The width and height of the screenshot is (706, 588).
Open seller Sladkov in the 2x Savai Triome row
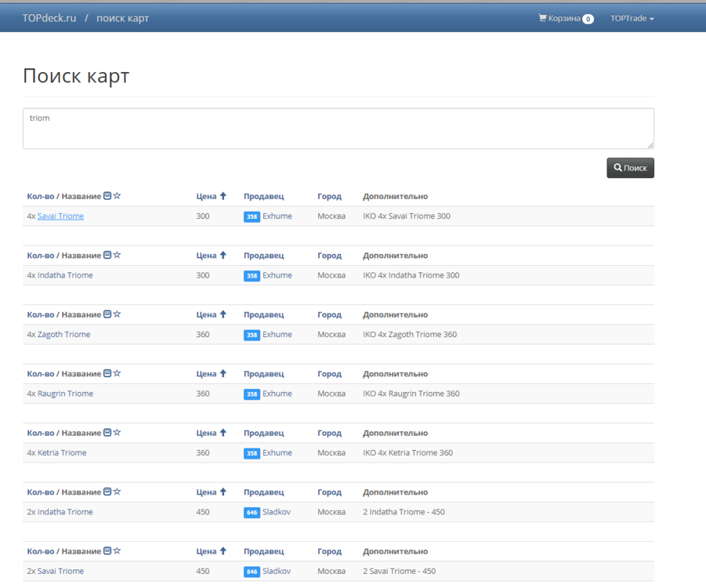pos(277,572)
